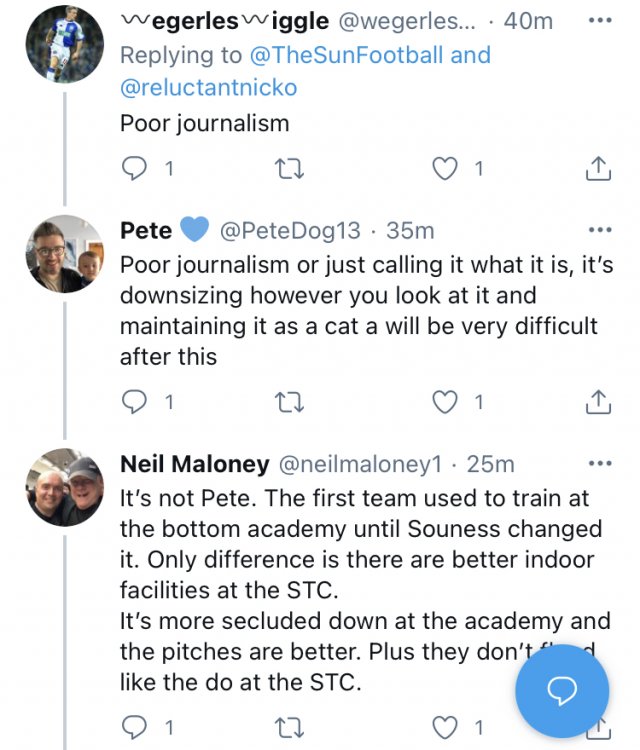
Task: Open Pete's profile avatar
Action: pos(64,253)
